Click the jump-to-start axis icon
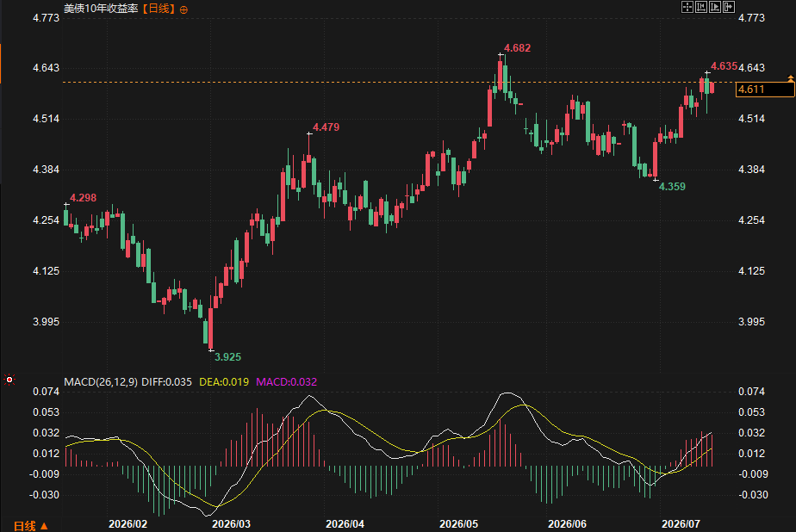Screen dimensions: 796x532 pyautogui.click(x=701, y=7)
